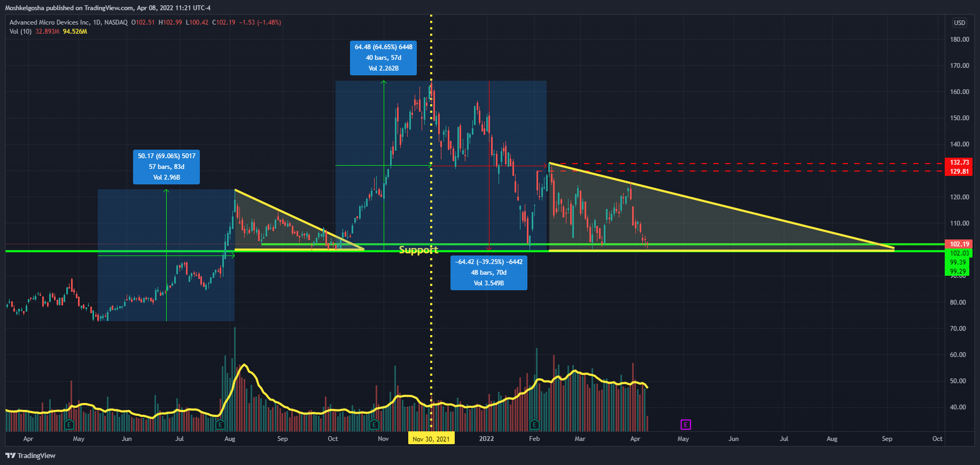Click the 140.00 price axis label
980x465 pixels.
(x=960, y=144)
